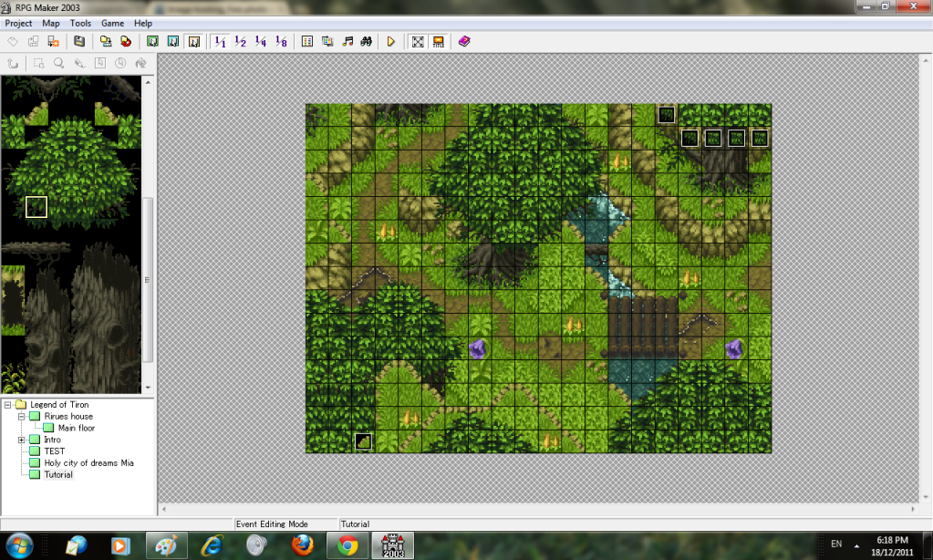Click the EN language indicator
The height and width of the screenshot is (560, 933).
(836, 544)
